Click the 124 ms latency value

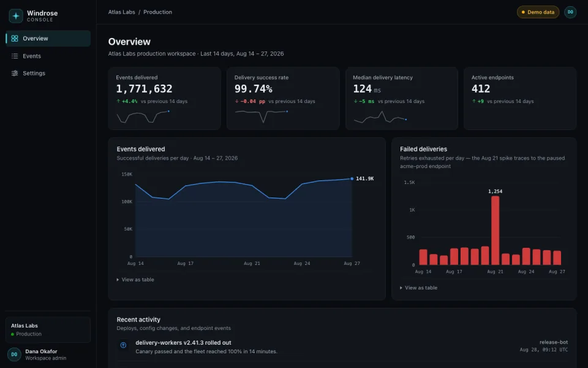pyautogui.click(x=367, y=88)
